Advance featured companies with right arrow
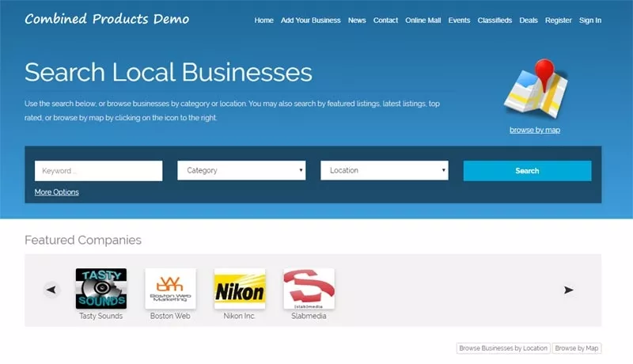The height and width of the screenshot is (364, 633). pos(568,290)
